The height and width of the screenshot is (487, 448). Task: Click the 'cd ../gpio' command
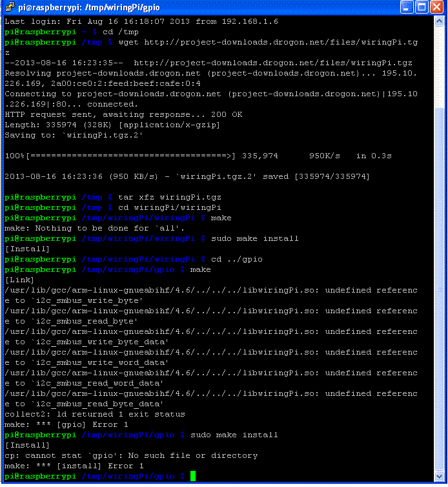(236, 260)
